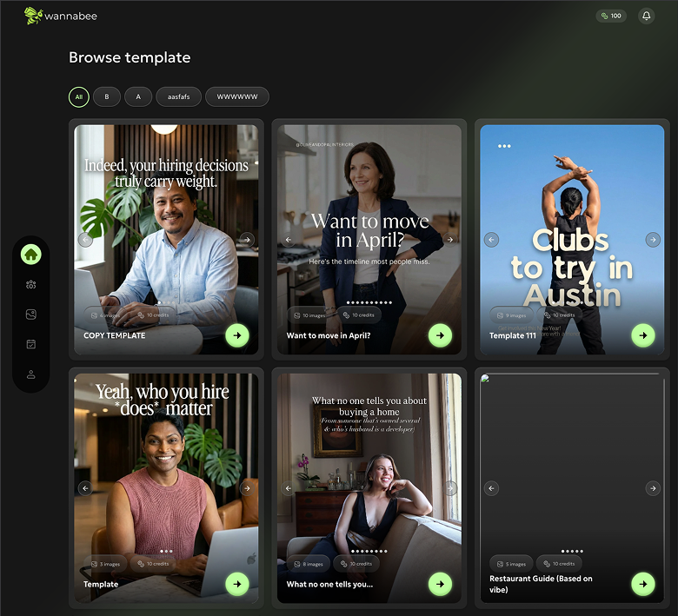Show previous image on Yeah who you hire card
Viewport: 678px width, 616px height.
point(85,488)
